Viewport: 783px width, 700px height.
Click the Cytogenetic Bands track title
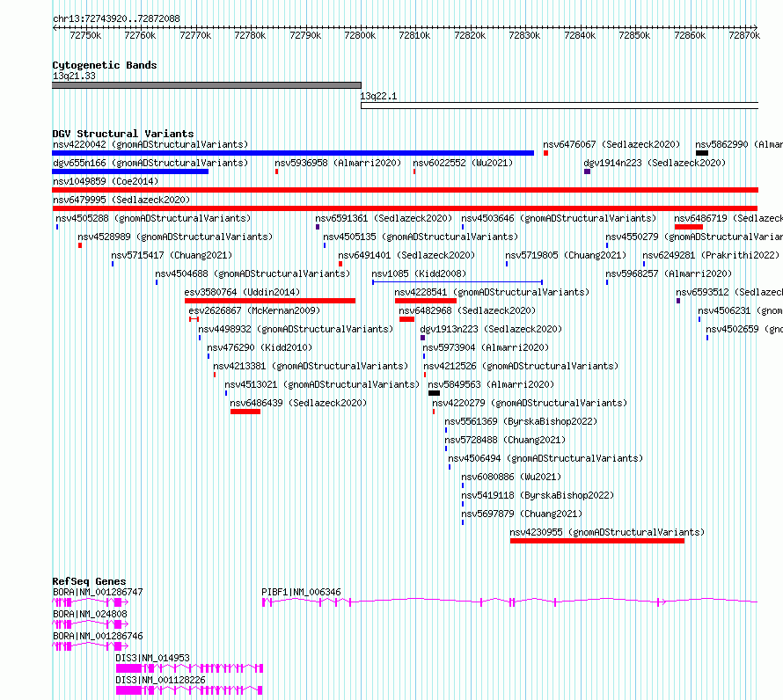(x=105, y=65)
